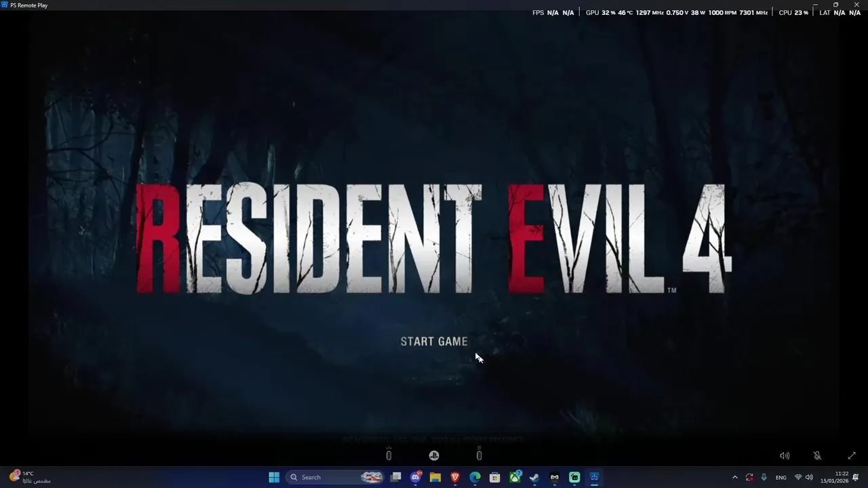Launch Brave browser from the taskbar
This screenshot has height=488, width=868.
(x=455, y=477)
